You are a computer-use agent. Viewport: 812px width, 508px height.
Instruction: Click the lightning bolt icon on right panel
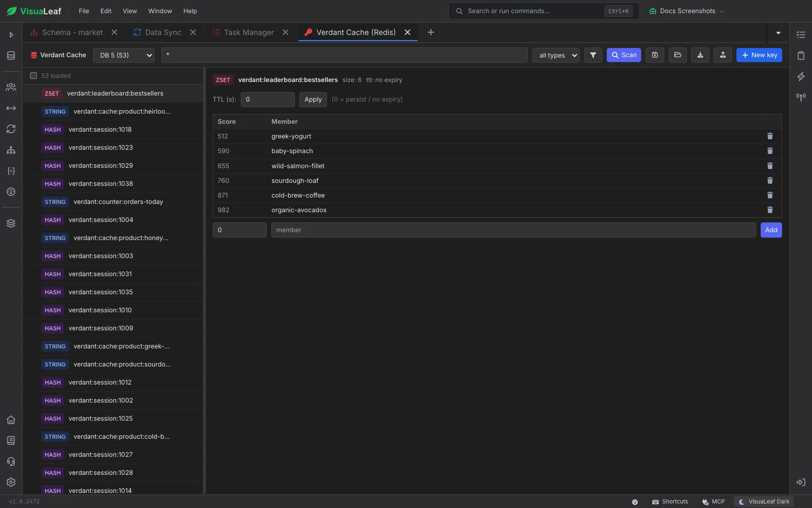coord(801,76)
